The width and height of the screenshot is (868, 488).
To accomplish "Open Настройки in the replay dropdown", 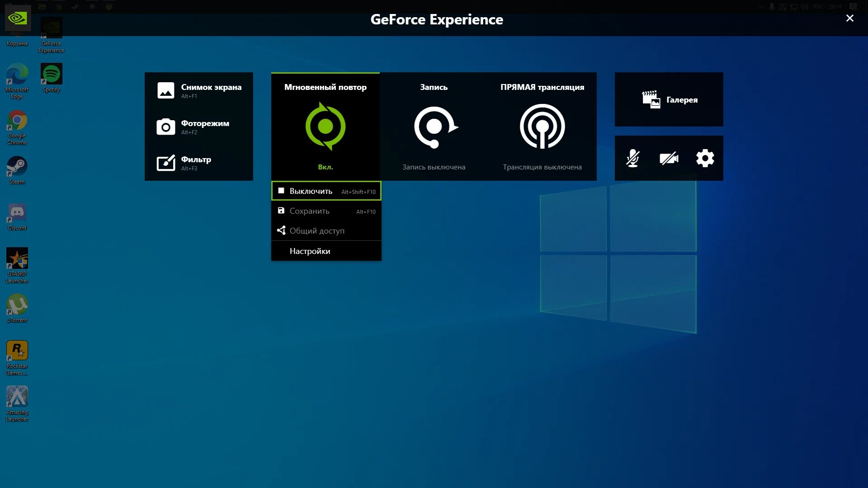I will (x=310, y=251).
